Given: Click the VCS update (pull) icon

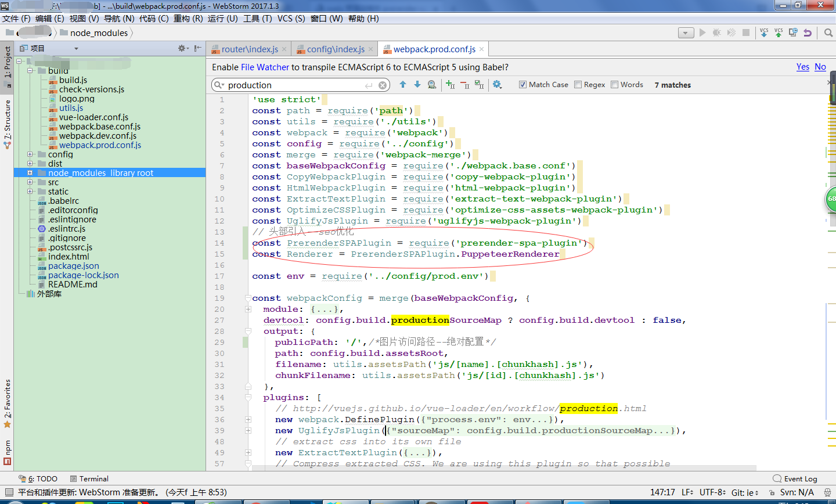Looking at the screenshot, I should click(764, 33).
